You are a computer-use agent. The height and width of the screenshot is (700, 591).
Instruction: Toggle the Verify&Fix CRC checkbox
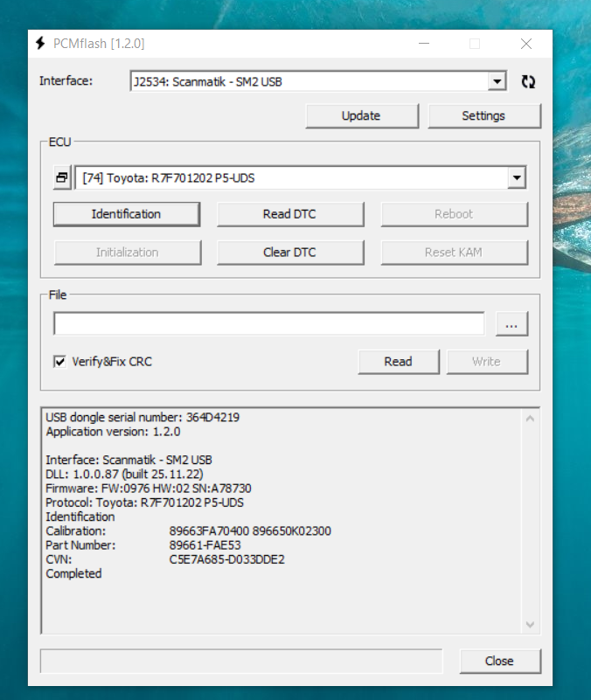pyautogui.click(x=59, y=361)
